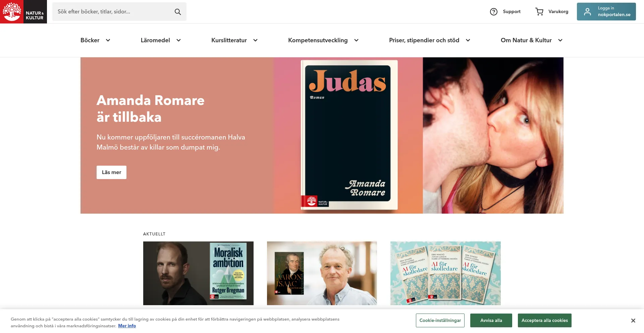This screenshot has width=644, height=333.
Task: Open the Moralisk ambition article image
Action: [x=198, y=273]
